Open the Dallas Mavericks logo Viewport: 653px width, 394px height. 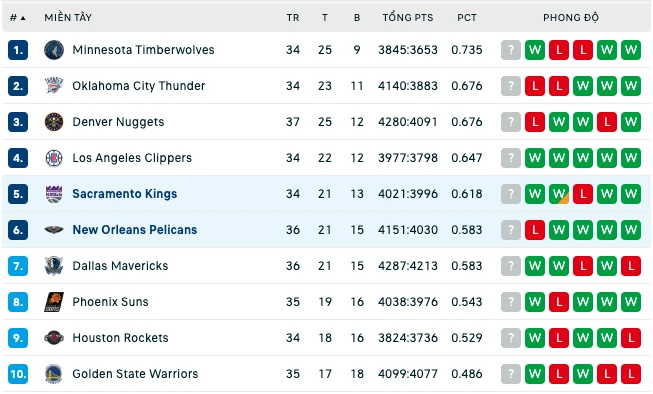pyautogui.click(x=54, y=266)
